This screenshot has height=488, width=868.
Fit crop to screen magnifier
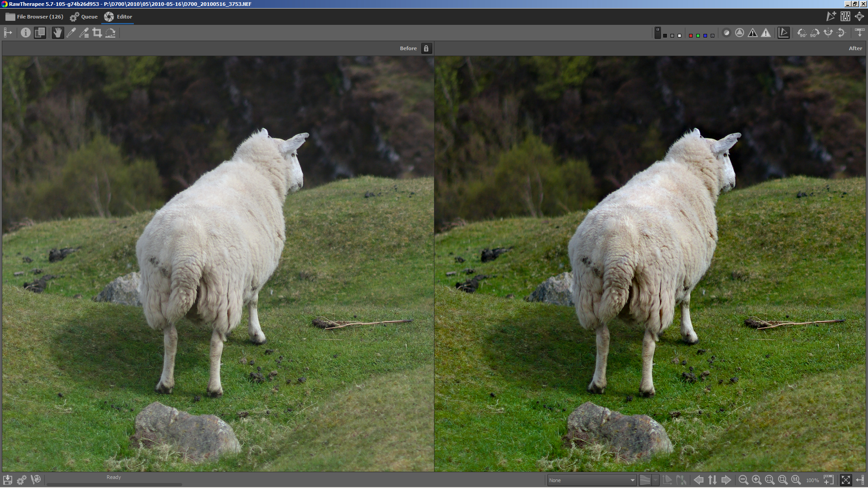[783, 480]
